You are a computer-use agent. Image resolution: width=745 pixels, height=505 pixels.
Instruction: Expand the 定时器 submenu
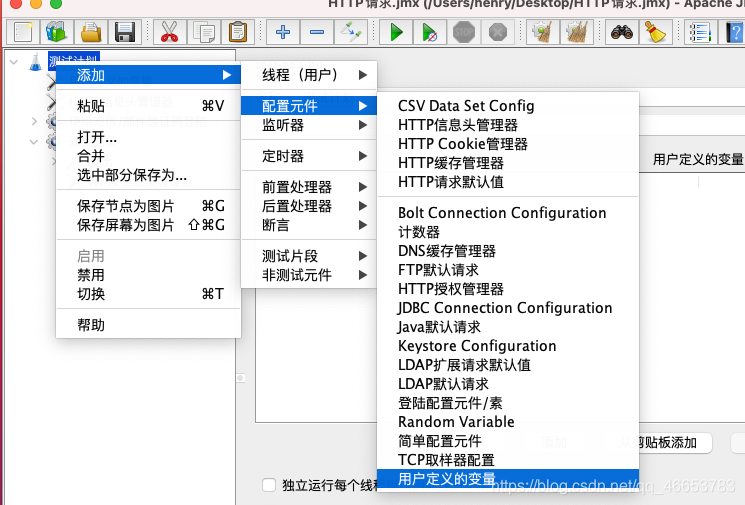click(x=309, y=156)
